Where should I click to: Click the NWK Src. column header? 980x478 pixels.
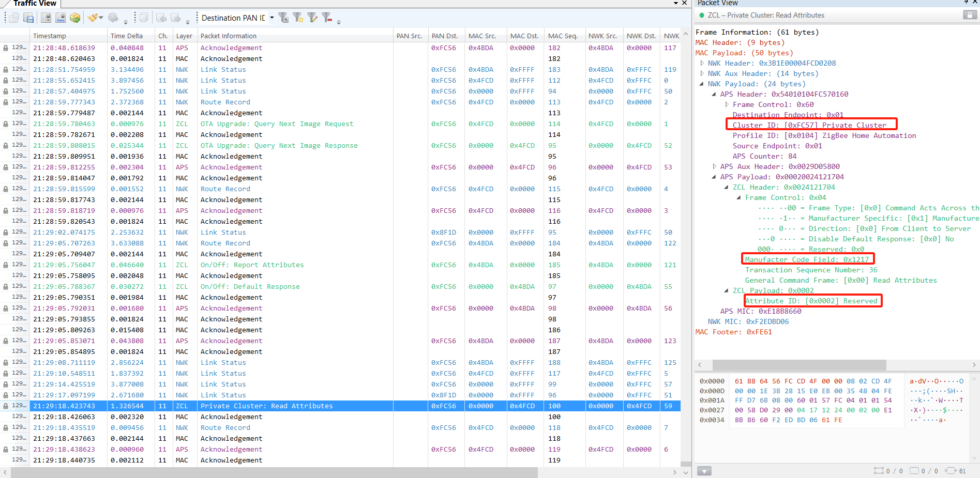[603, 36]
